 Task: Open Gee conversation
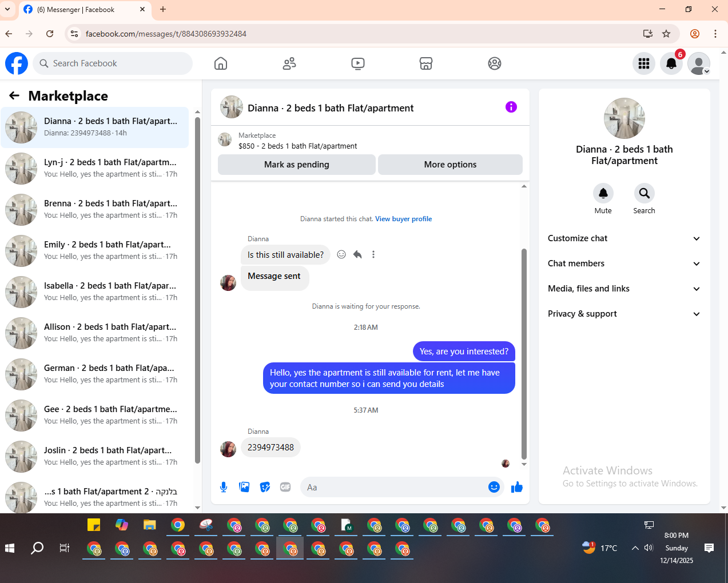(95, 416)
